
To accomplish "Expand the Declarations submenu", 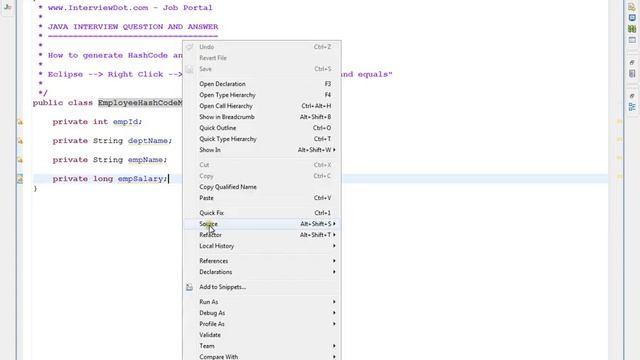I will click(262, 272).
